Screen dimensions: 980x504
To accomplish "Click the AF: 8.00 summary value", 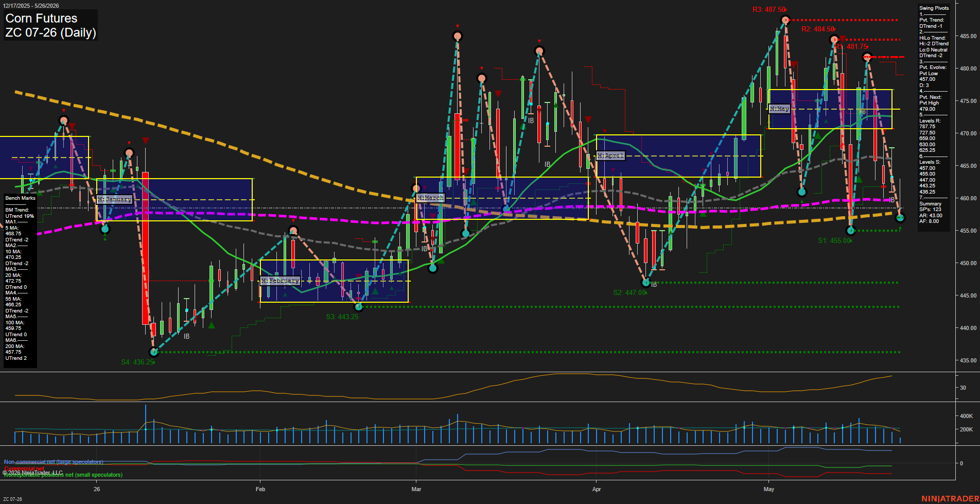I will pyautogui.click(x=929, y=221).
